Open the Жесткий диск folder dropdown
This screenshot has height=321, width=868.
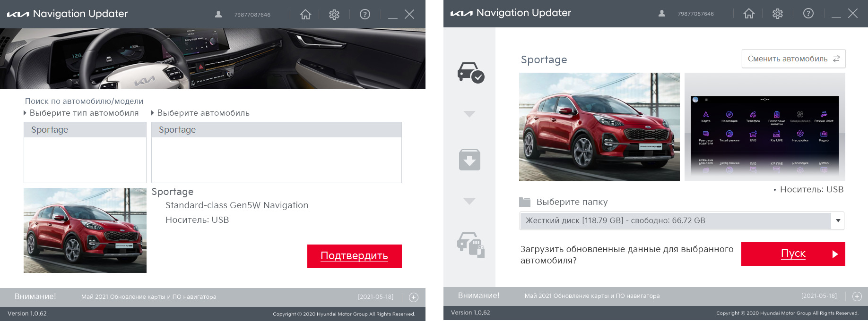(x=682, y=221)
